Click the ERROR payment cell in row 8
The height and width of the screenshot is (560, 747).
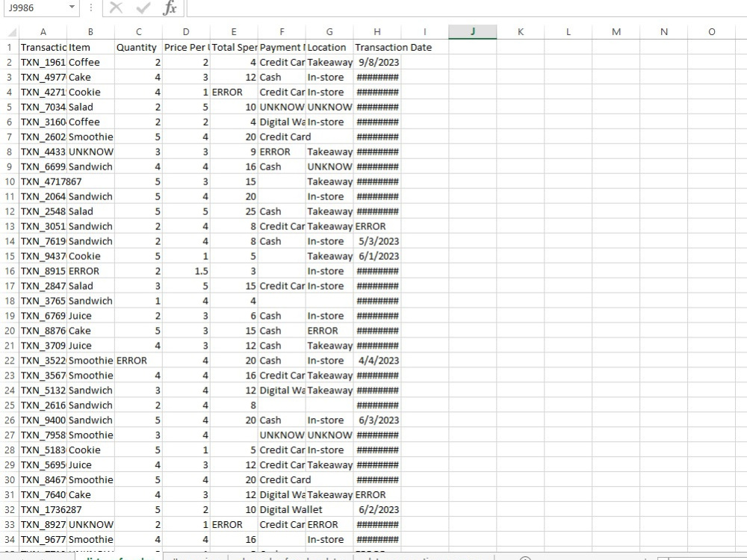tap(282, 152)
